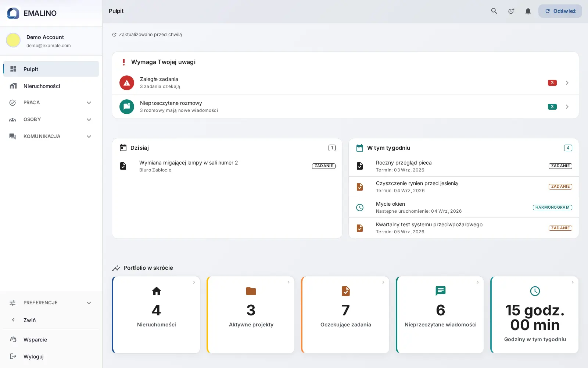Click clock icon on Godziny w tym tygodniu card
588x368 pixels.
coord(535,291)
